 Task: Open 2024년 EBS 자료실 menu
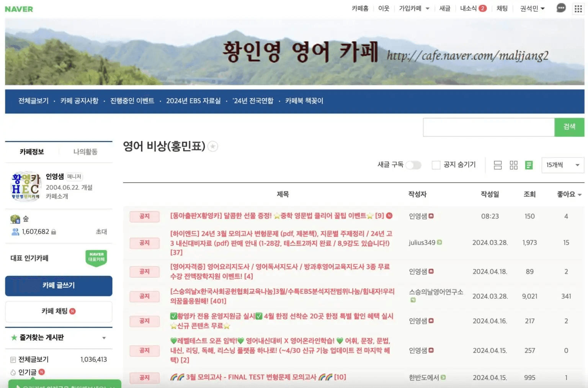click(193, 101)
